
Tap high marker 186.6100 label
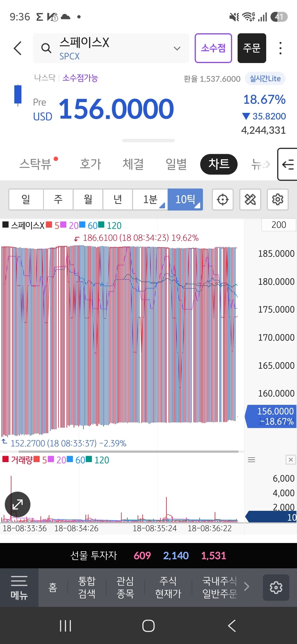[141, 238]
